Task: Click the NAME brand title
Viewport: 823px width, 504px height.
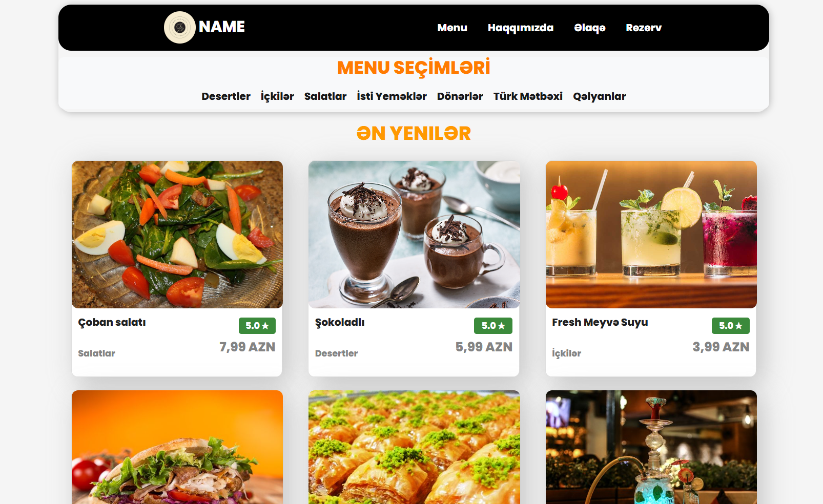Action: pyautogui.click(x=222, y=27)
